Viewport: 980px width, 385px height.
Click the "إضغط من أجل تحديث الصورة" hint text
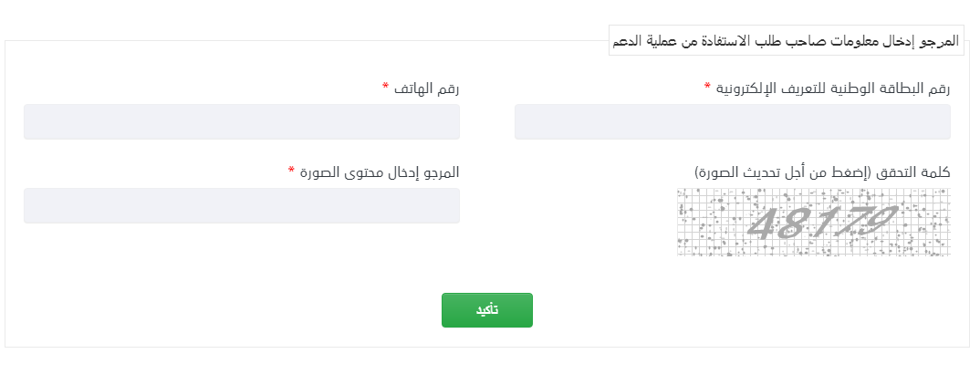tap(783, 172)
